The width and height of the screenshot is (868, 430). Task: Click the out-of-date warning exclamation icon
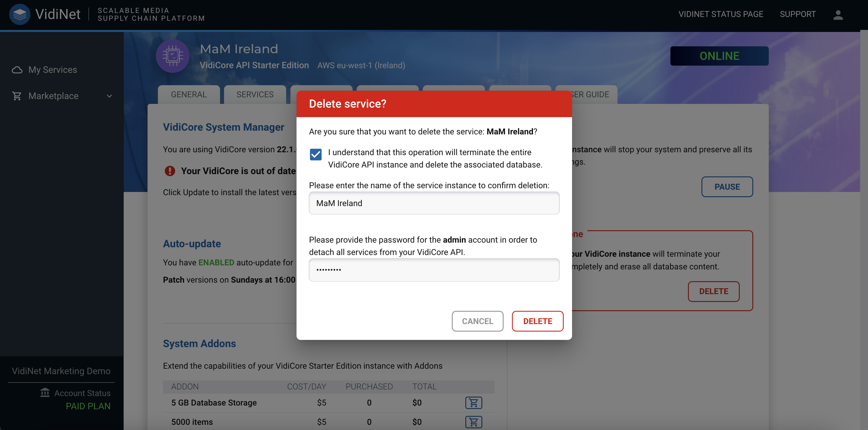(170, 171)
